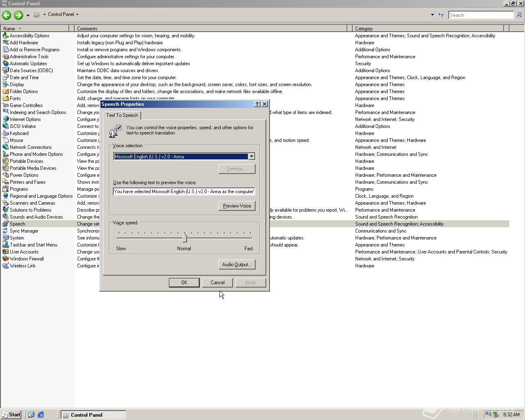Click the disabled Settings button
The width and height of the screenshot is (525, 420).
point(237,169)
